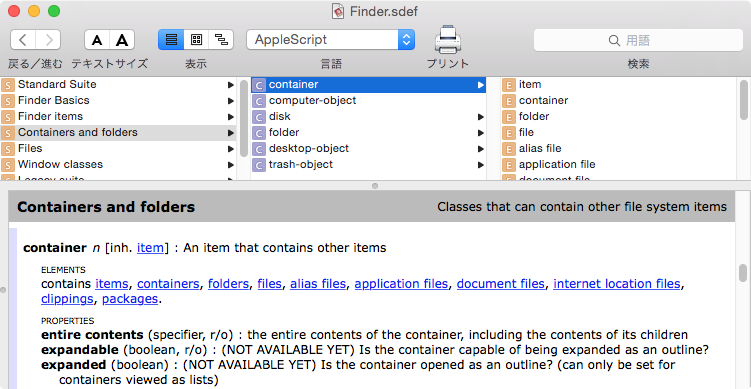Open the packages link
Screen dimensions: 751x389
coord(130,299)
